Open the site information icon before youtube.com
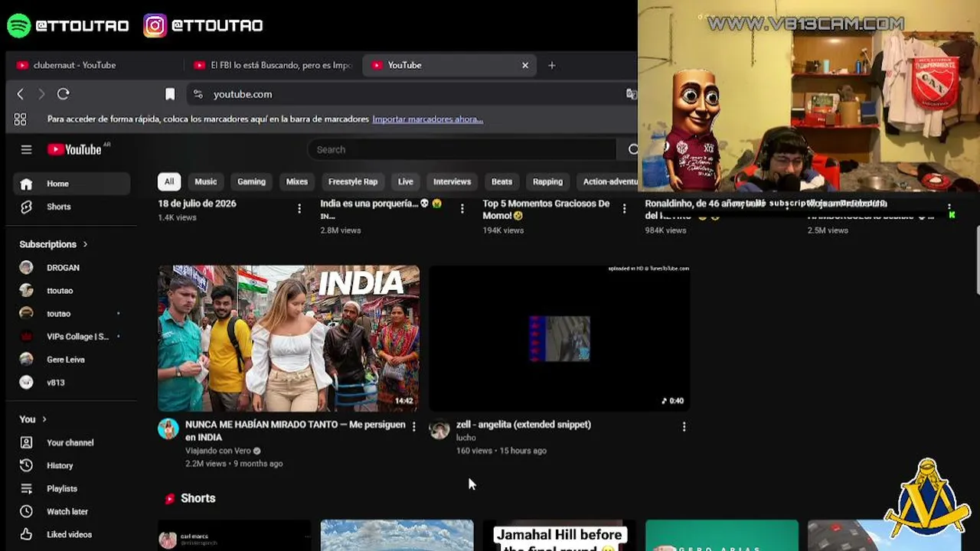980x551 pixels. pos(198,94)
